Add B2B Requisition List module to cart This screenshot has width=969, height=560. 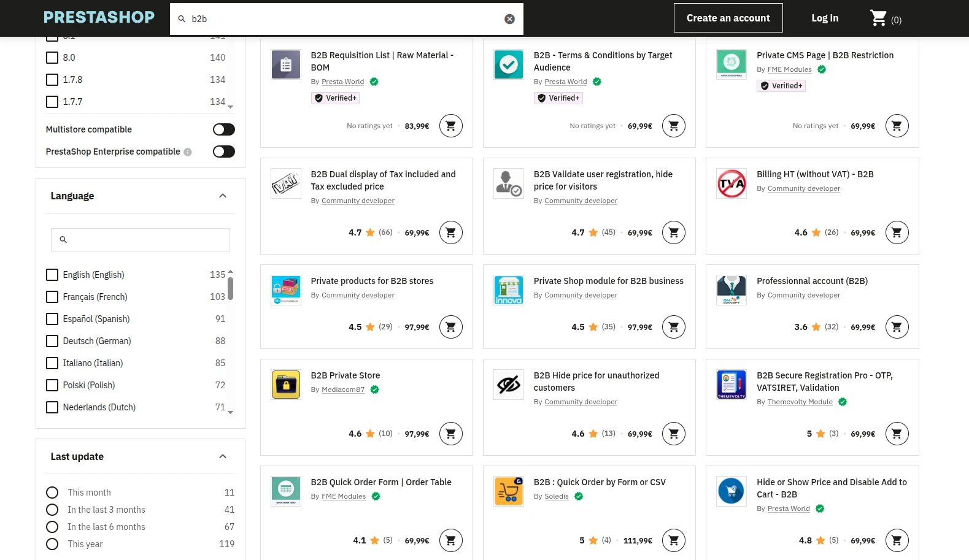coord(451,126)
